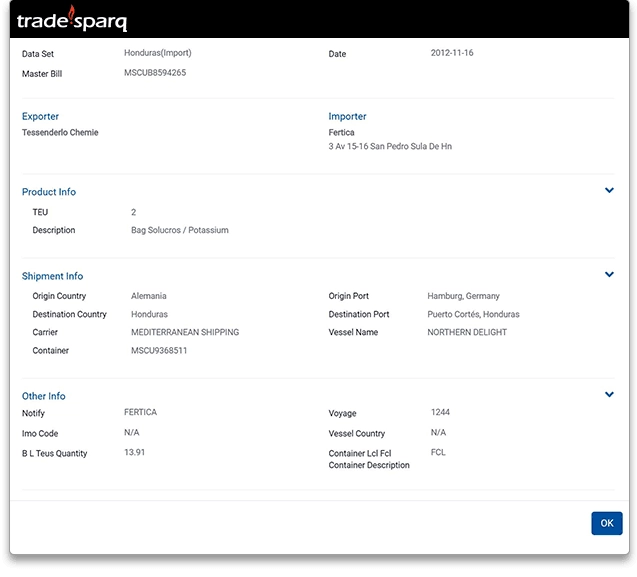Click Container Lcl Fcl value FCL
637x577 pixels.
click(x=438, y=452)
